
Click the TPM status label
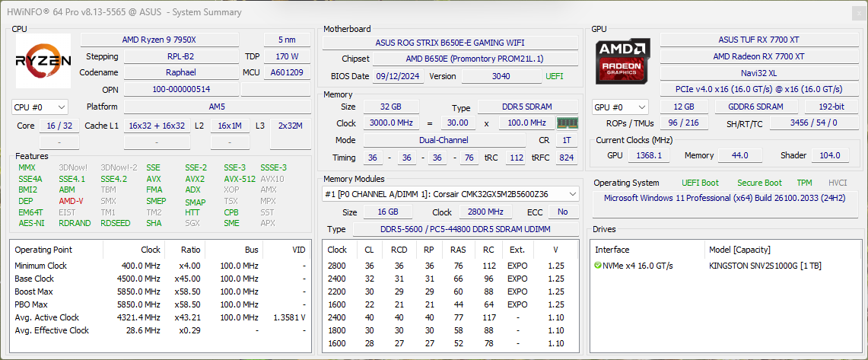(x=804, y=183)
